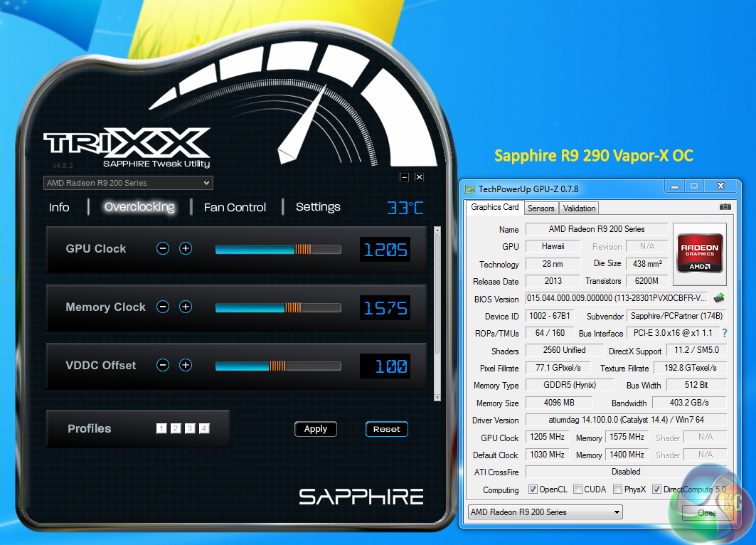
Task: Switch to the Sensors tab in GPU-Z
Action: 541,208
